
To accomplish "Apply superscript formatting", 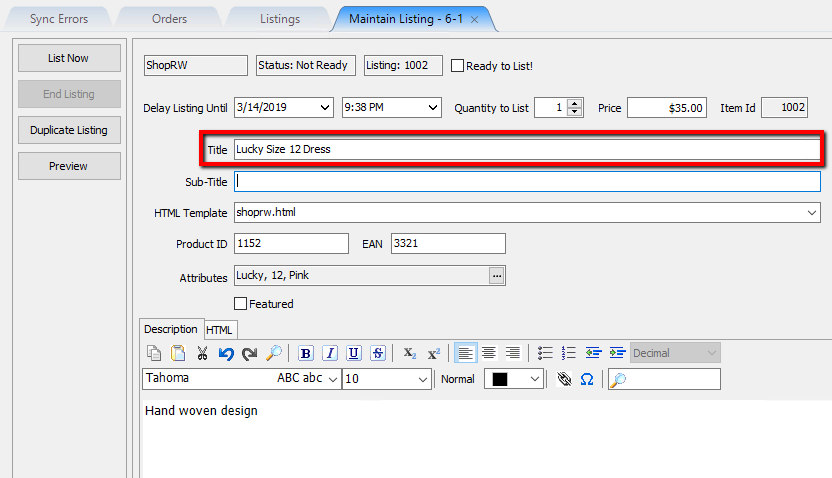I will click(x=434, y=353).
